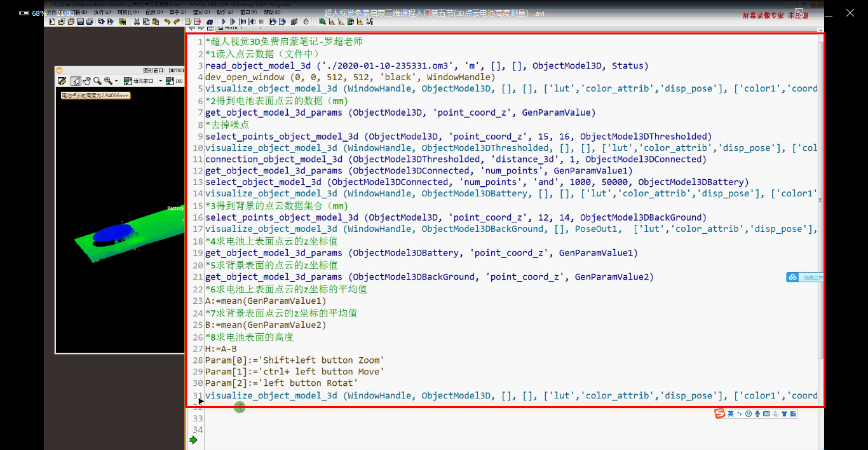Open the Sogou emoji smiley panel

tap(749, 414)
